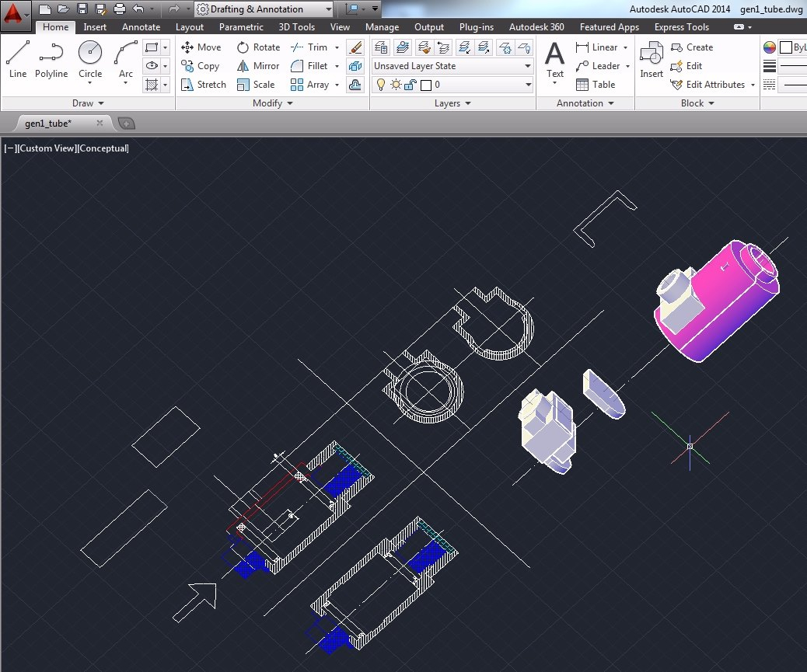Activate the Mirror tool
Viewport: 807px width, 672px height.
tap(257, 66)
